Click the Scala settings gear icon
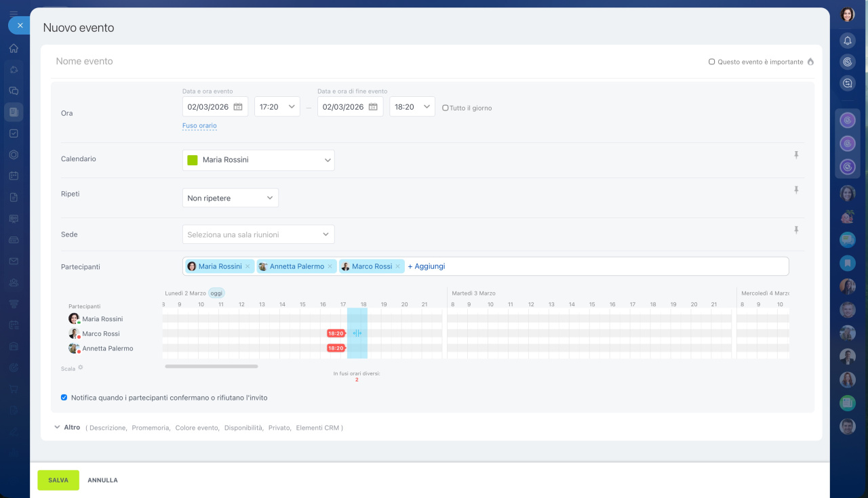The width and height of the screenshot is (868, 498). click(81, 367)
